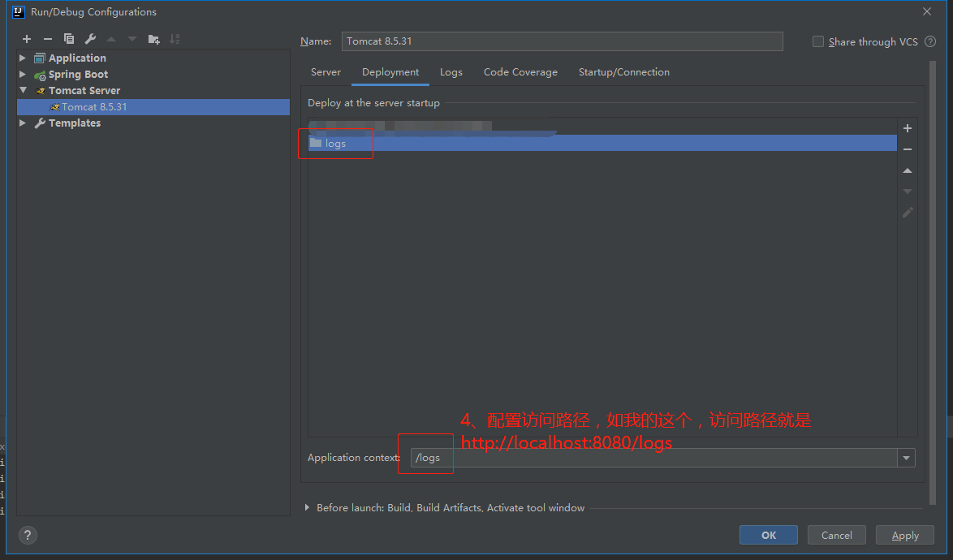Click the Cancel button
This screenshot has height=560, width=953.
click(836, 535)
